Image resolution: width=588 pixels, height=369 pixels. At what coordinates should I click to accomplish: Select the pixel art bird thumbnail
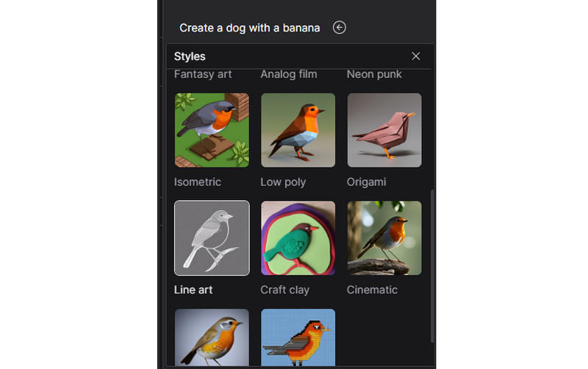click(x=298, y=337)
